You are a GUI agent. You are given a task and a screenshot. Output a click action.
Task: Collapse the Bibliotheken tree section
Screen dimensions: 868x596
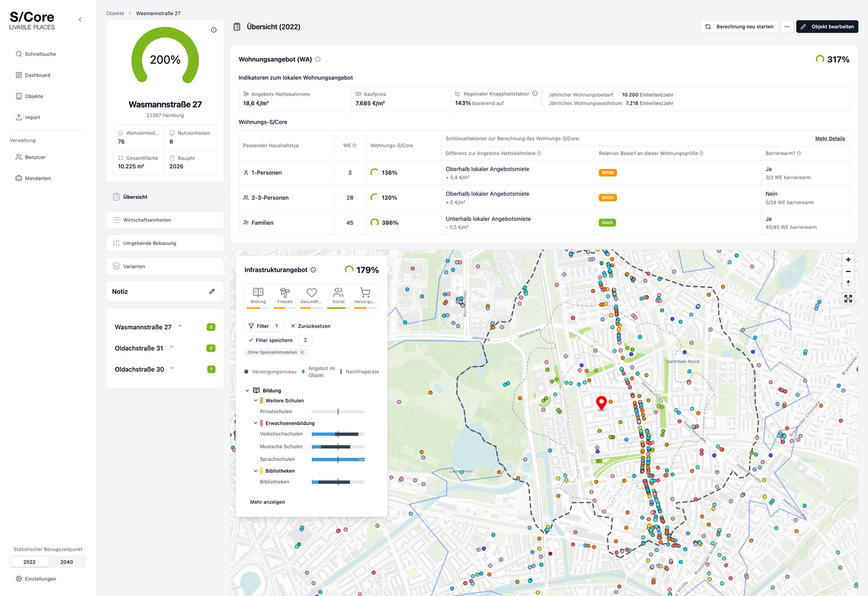click(255, 471)
